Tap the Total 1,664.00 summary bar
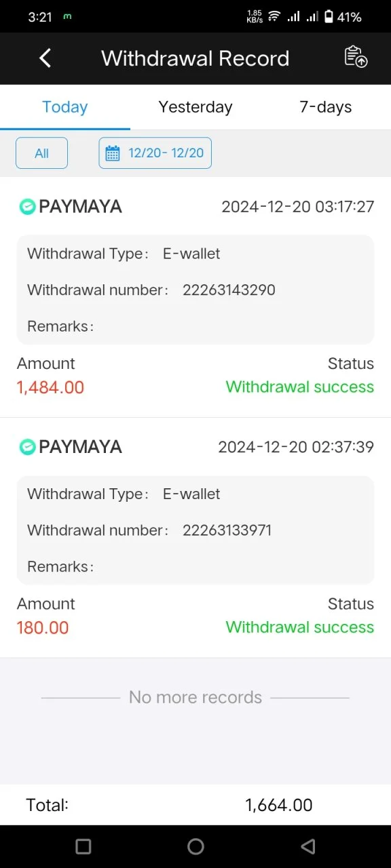This screenshot has width=391, height=868. (195, 805)
